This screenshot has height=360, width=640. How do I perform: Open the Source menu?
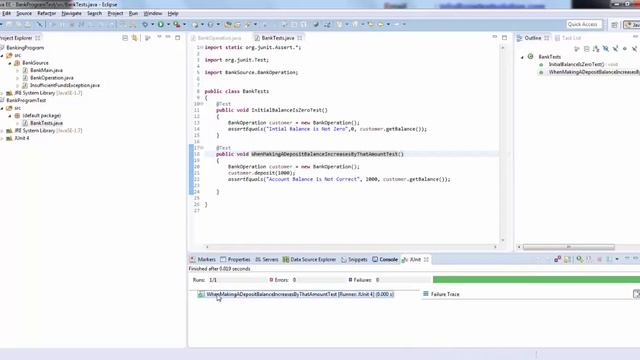[x=24, y=13]
